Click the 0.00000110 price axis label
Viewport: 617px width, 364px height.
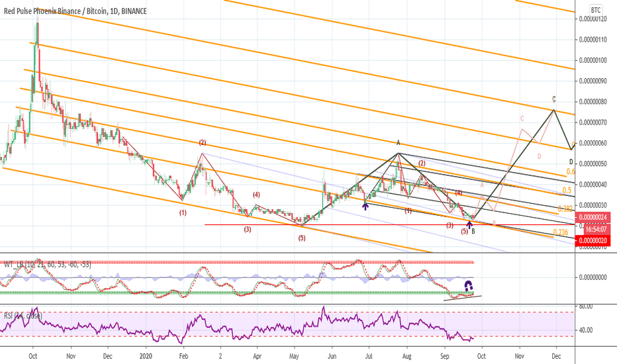(x=593, y=40)
